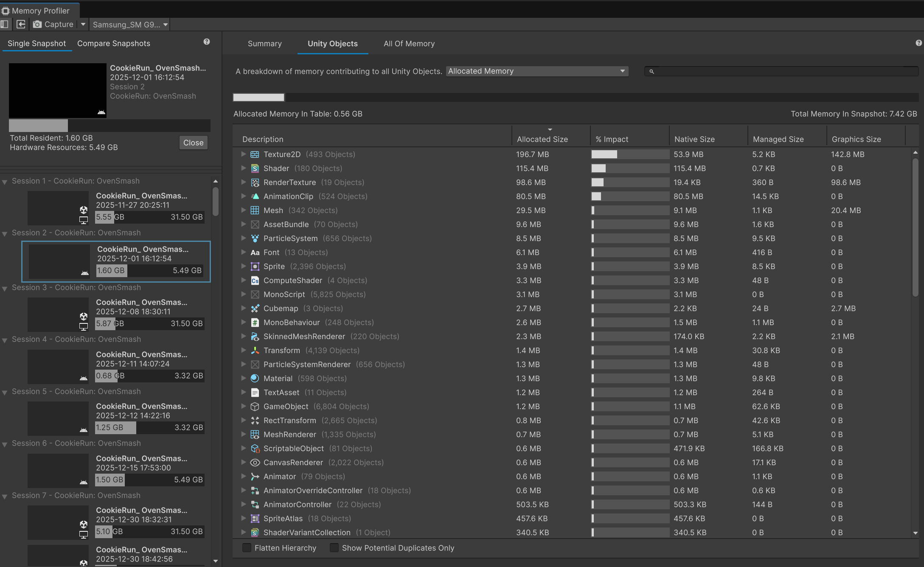Switch to Compare Snapshots tab
This screenshot has width=924, height=567.
tap(114, 43)
